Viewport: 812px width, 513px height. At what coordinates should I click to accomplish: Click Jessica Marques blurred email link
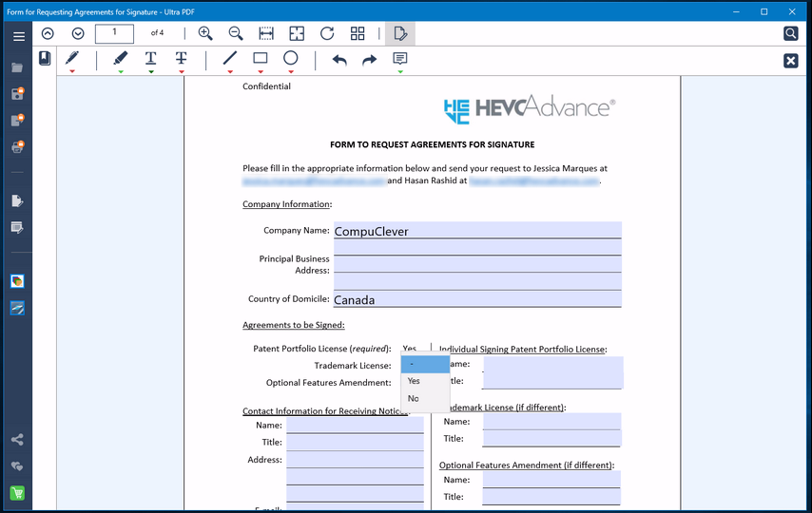314,180
